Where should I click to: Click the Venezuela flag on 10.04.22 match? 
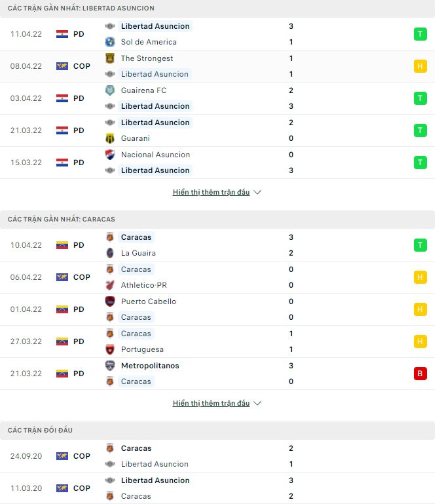[62, 245]
